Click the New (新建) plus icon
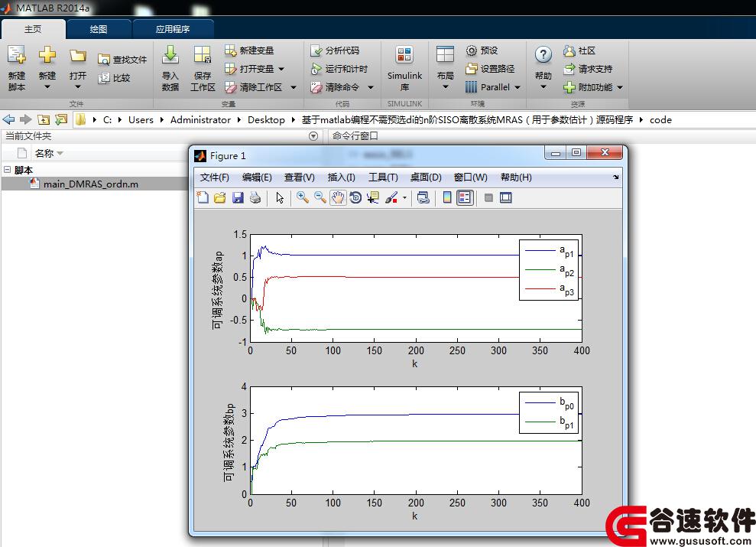Viewport: 756px width, 547px height. tap(47, 55)
